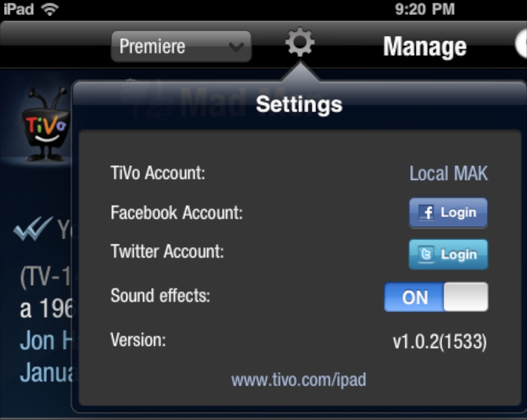The image size is (527, 420).
Task: Open the settings gear icon
Action: pyautogui.click(x=300, y=42)
